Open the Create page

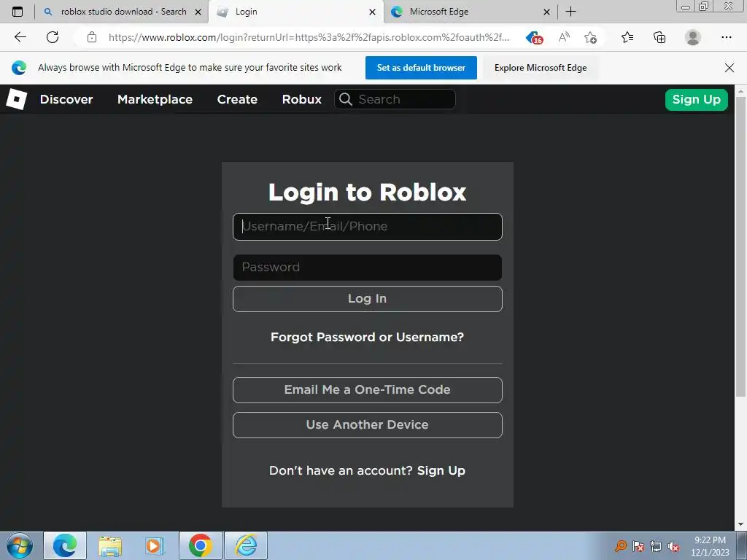coord(237,99)
